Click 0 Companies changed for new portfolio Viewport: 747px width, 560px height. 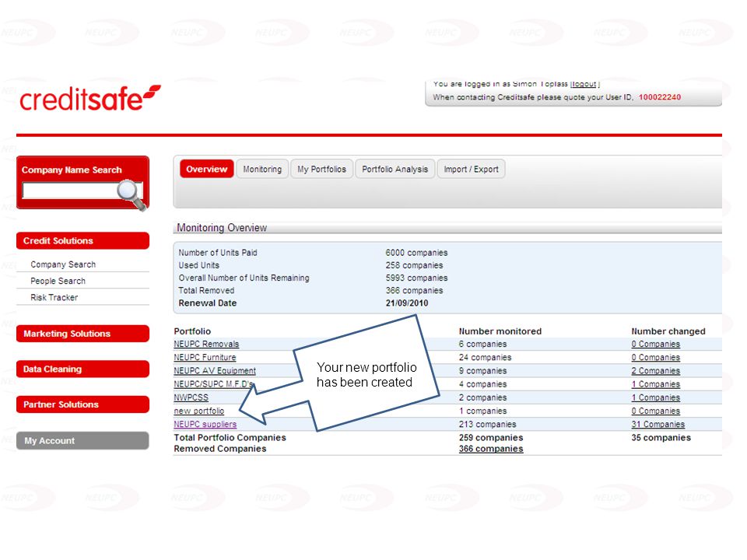655,411
